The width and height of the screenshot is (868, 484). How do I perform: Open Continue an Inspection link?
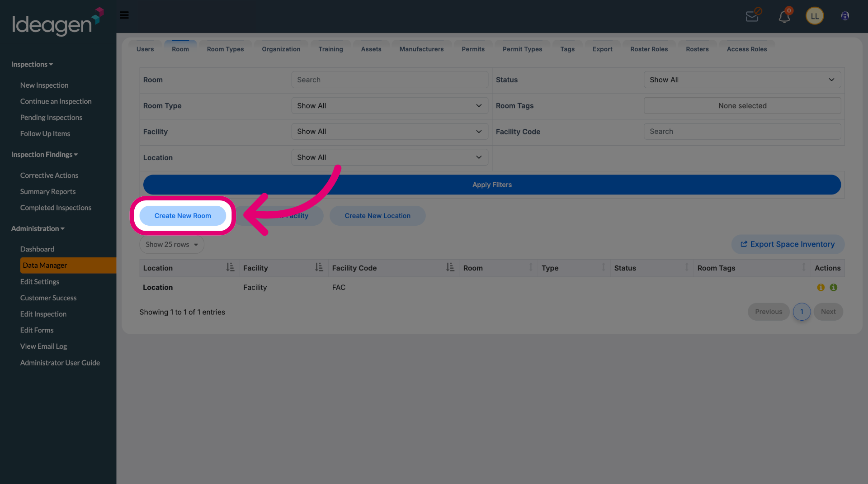(x=56, y=101)
